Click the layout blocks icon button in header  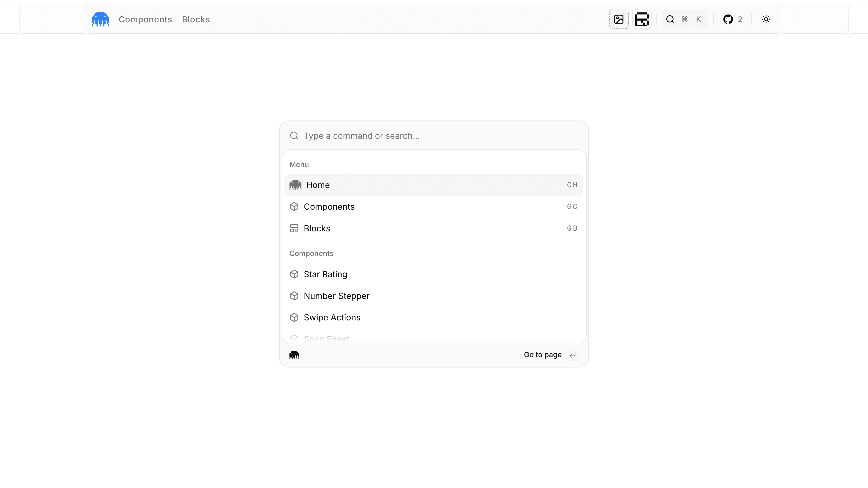(642, 19)
